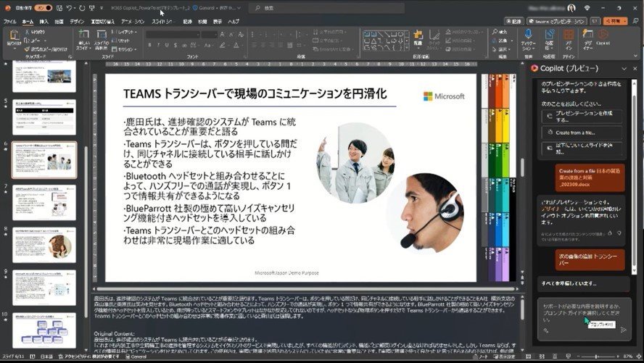Select slide 7 thumbnail
Image resolution: width=644 pixels, height=363 pixels.
(44, 202)
